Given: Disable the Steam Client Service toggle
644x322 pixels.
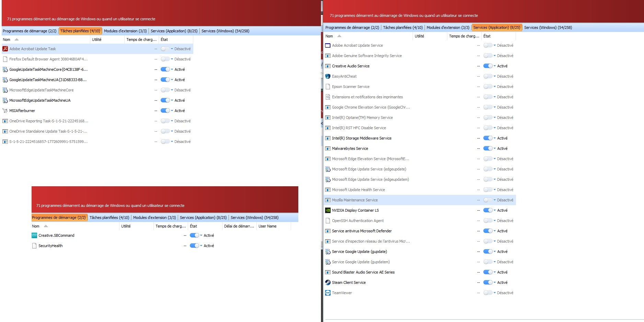Looking at the screenshot, I should [488, 282].
